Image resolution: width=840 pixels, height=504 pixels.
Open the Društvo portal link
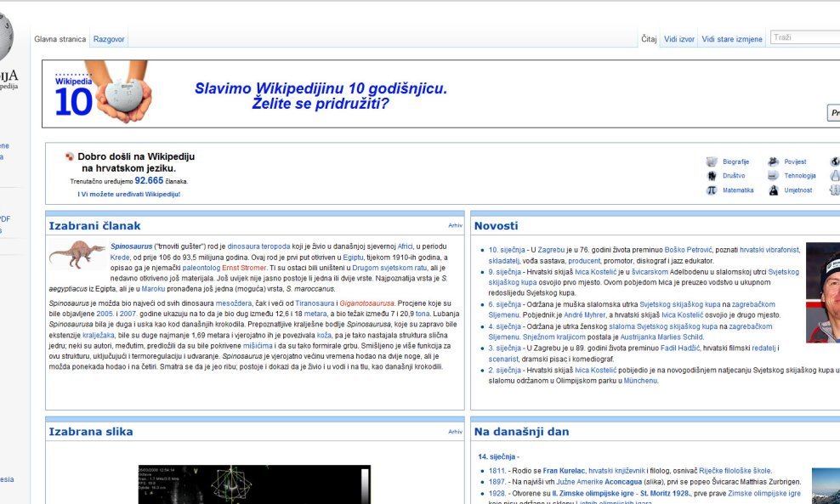tap(734, 176)
